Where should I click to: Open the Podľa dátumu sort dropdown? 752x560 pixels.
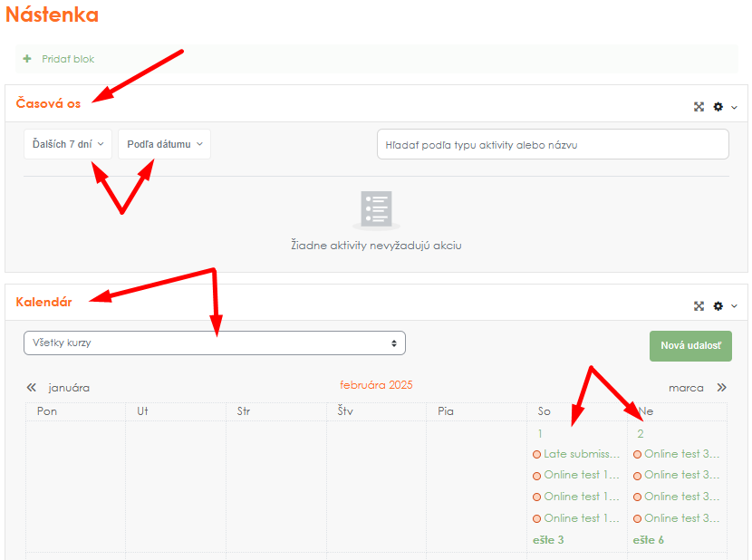tap(164, 144)
